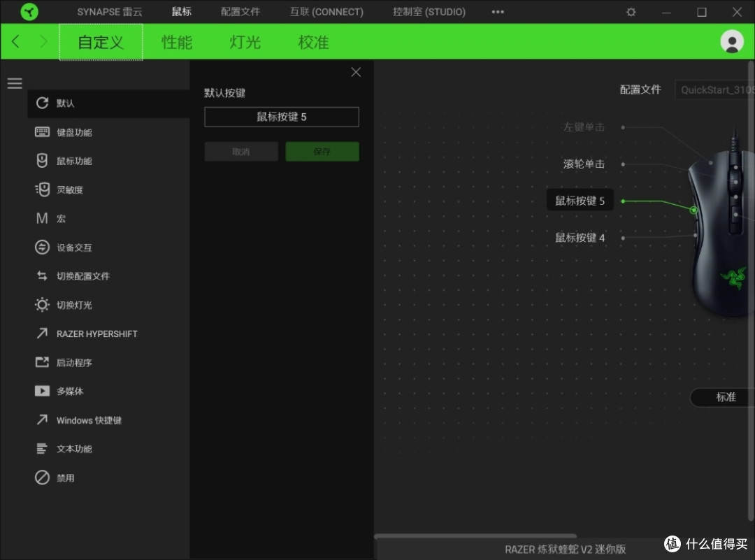This screenshot has width=755, height=560.
Task: Click the RAZER 炼狱蝰蛇 V2 迷你版 device name
Action: [565, 550]
